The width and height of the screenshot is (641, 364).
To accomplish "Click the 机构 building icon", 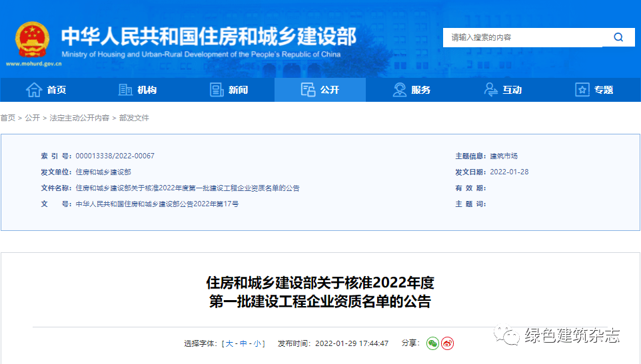I will (125, 90).
